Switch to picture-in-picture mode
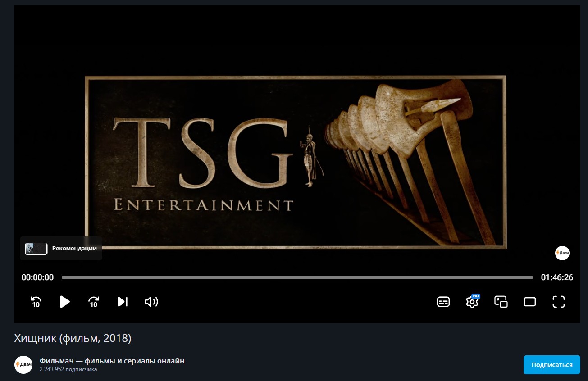The width and height of the screenshot is (588, 381). (x=501, y=302)
